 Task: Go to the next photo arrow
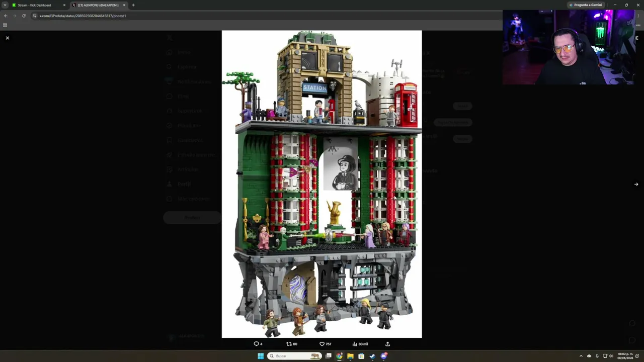pos(636,184)
